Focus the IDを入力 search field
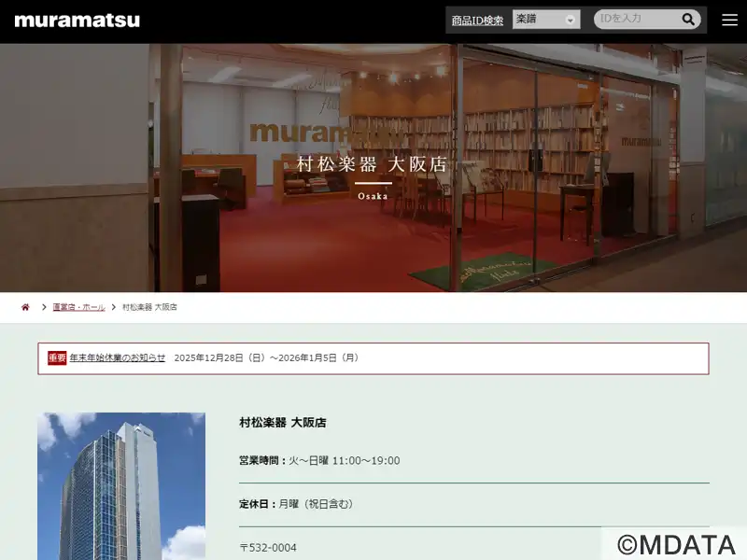This screenshot has height=560, width=747. coord(638,19)
